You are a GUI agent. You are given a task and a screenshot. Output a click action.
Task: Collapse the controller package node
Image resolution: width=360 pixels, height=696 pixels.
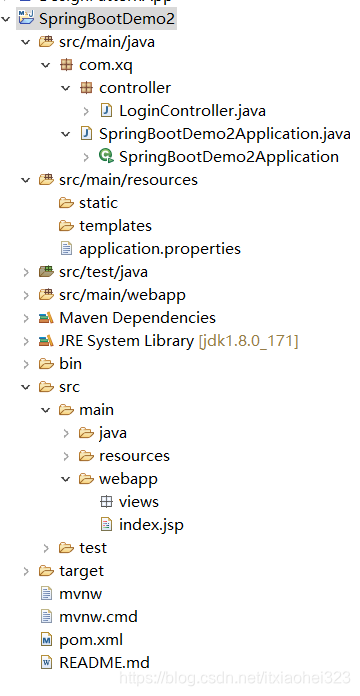[x=66, y=88]
